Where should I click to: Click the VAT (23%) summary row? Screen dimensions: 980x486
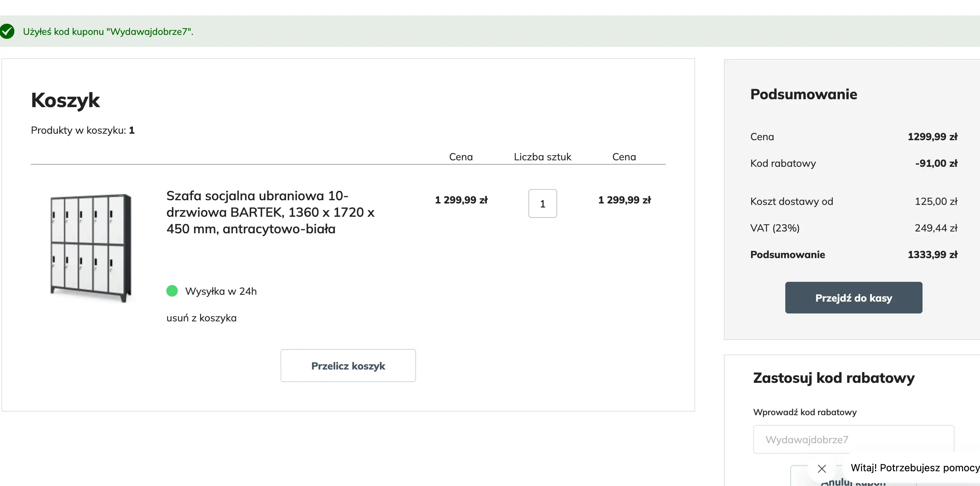775,228
